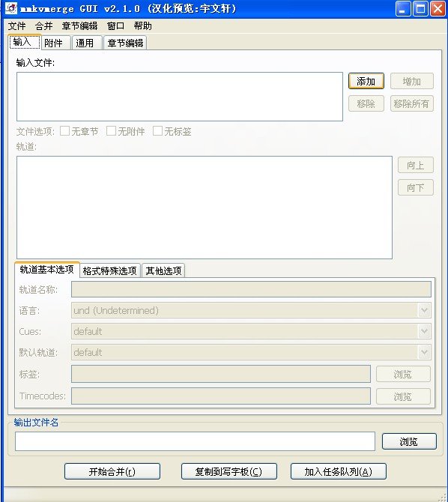Click the 移除 button
The height and width of the screenshot is (502, 448).
[366, 103]
